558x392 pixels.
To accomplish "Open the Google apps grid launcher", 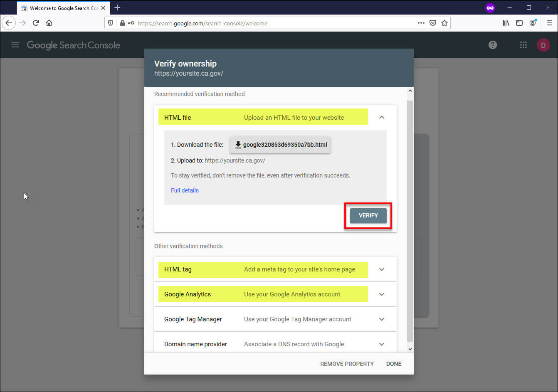I will (523, 45).
